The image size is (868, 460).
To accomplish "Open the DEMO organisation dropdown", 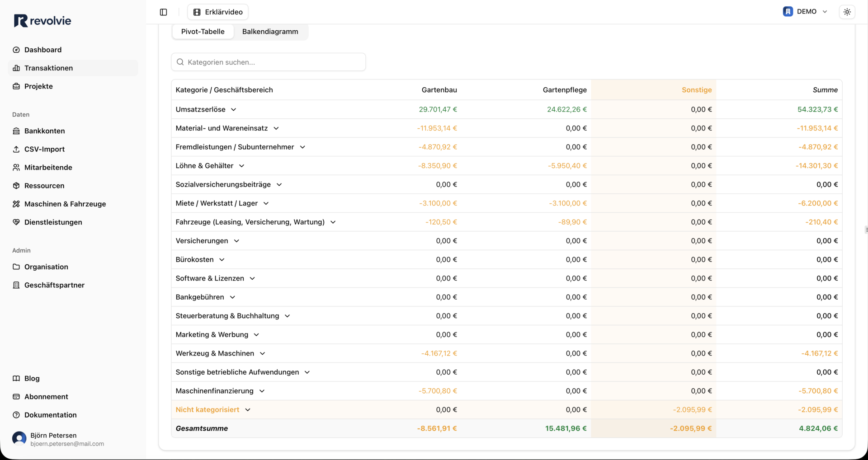I will (x=805, y=12).
